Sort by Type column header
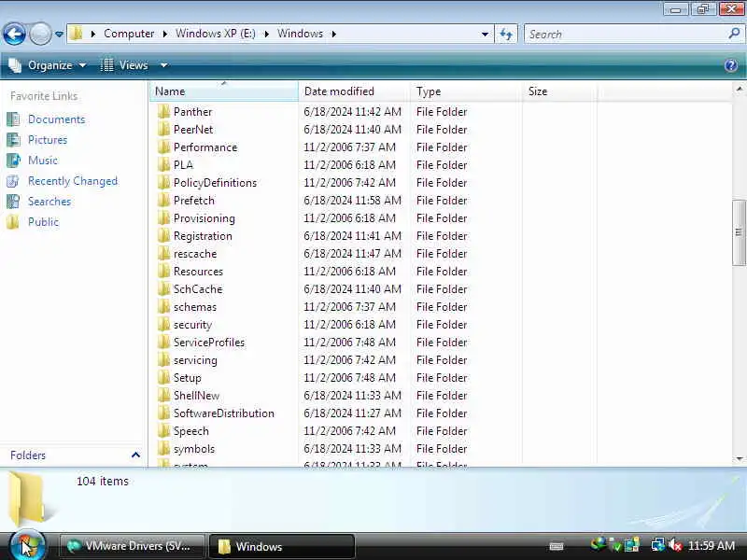This screenshot has height=560, width=747. [x=466, y=91]
